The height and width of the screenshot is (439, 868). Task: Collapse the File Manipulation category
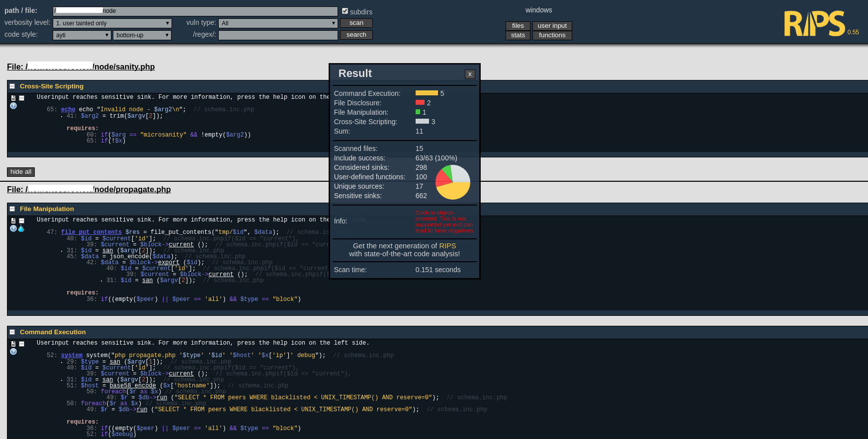[x=12, y=209]
